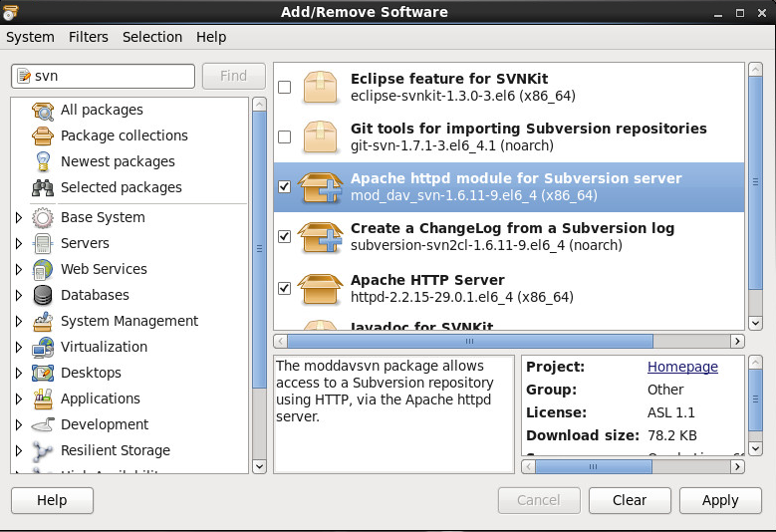Click the search field edit icon

[x=24, y=76]
